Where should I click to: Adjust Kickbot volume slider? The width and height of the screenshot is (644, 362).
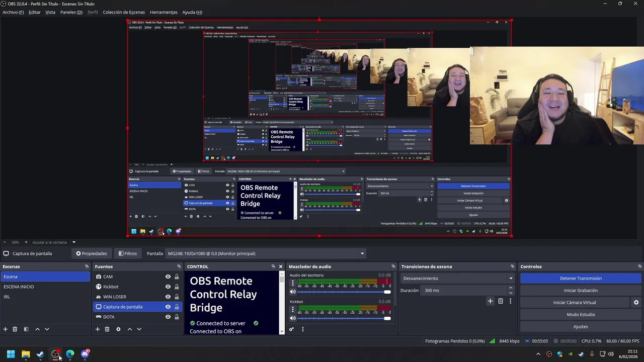click(344, 318)
